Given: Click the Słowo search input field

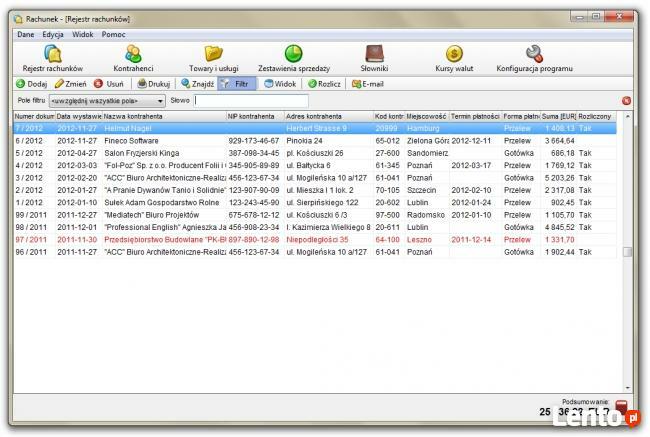Looking at the screenshot, I should pos(250,101).
